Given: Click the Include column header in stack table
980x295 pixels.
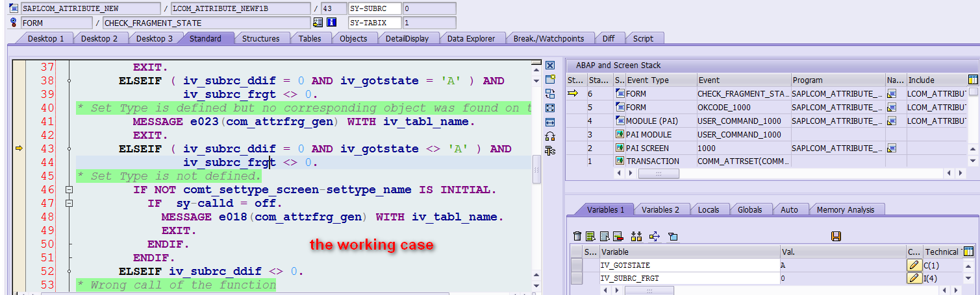Looking at the screenshot, I should coord(936,80).
